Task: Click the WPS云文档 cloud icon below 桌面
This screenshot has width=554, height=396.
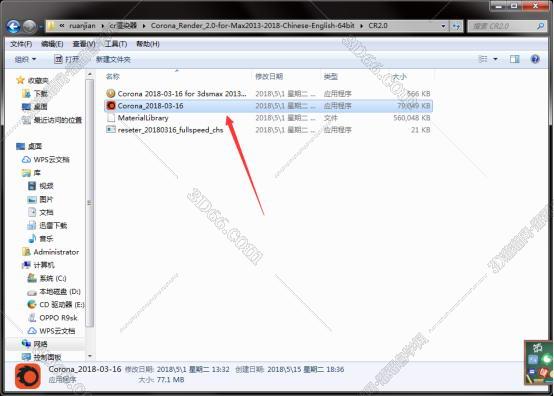Action: [26, 159]
